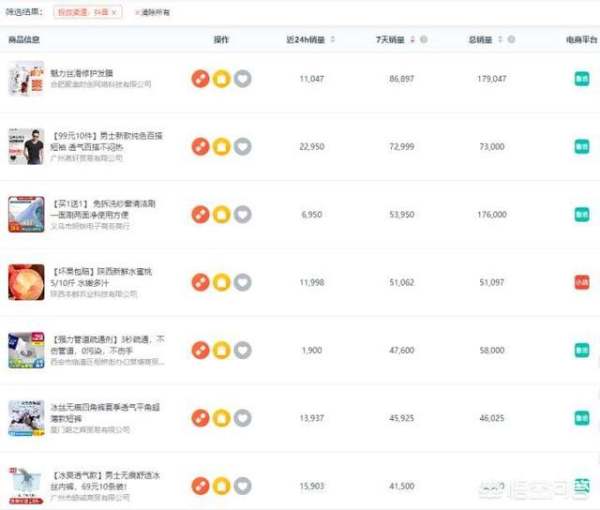Sort by the 总销量 column arrows
Screen dimensions: 600x510
[x=507, y=40]
